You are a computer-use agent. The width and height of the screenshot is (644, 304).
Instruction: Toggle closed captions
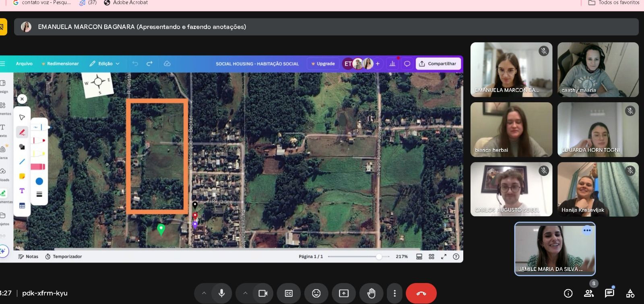point(289,293)
